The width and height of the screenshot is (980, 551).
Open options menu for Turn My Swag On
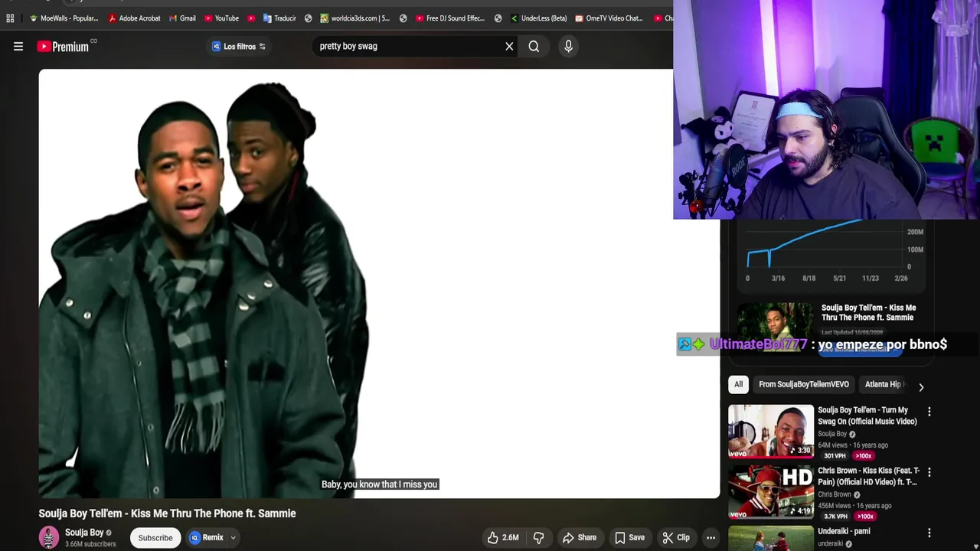click(929, 412)
